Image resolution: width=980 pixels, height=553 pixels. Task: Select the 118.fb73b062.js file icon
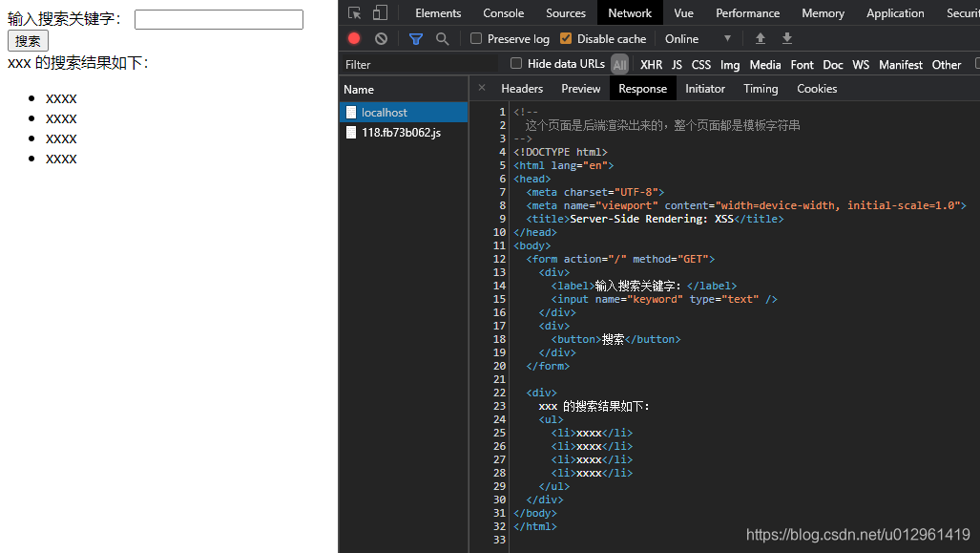(351, 133)
